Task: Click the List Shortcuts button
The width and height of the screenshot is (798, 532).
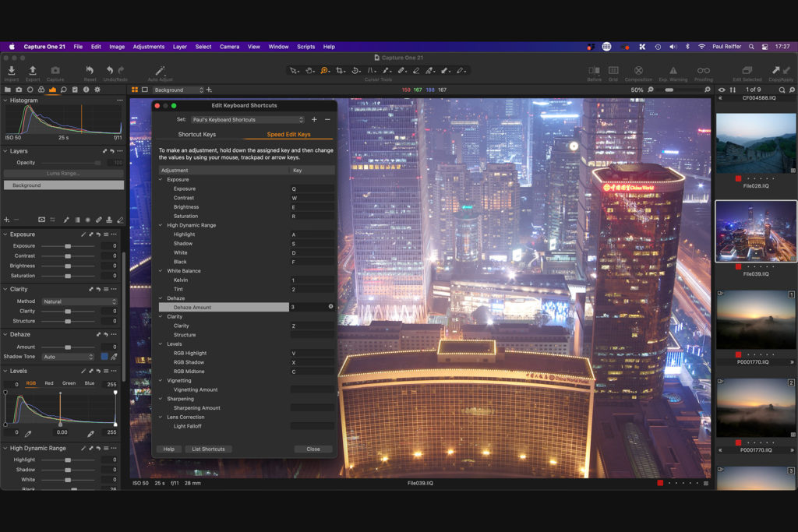Action: pyautogui.click(x=208, y=449)
